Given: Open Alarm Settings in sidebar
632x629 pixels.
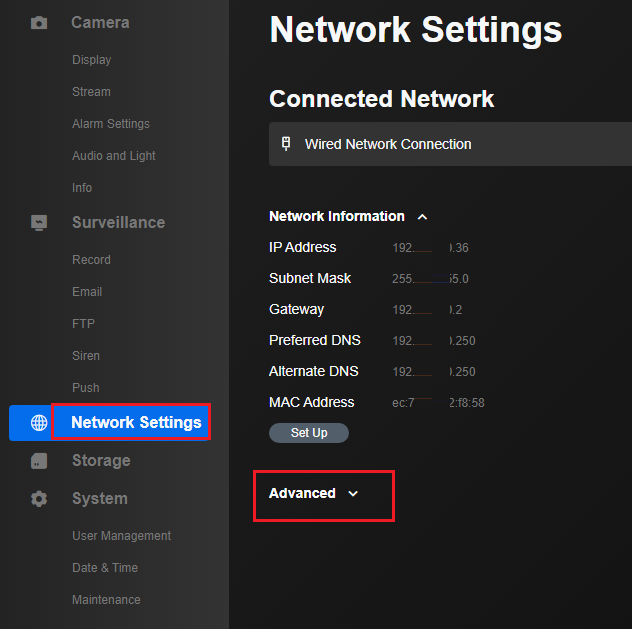Looking at the screenshot, I should (110, 124).
